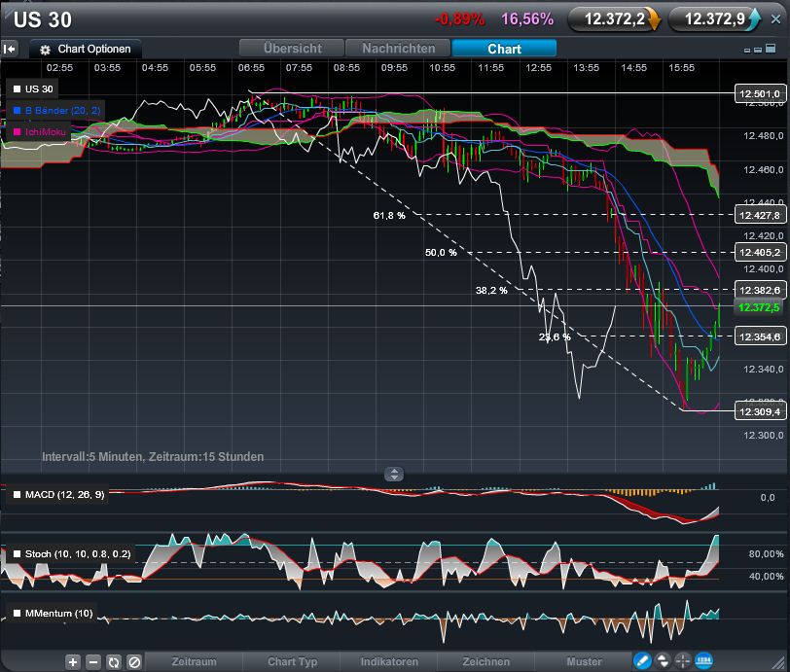Open the Chart Typ menu
The image size is (790, 672).
pyautogui.click(x=292, y=661)
